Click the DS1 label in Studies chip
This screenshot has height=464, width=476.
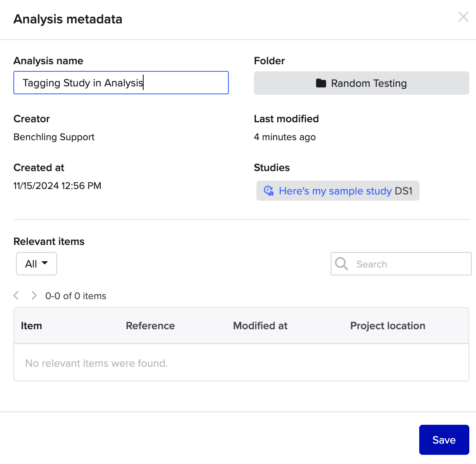[x=403, y=191]
